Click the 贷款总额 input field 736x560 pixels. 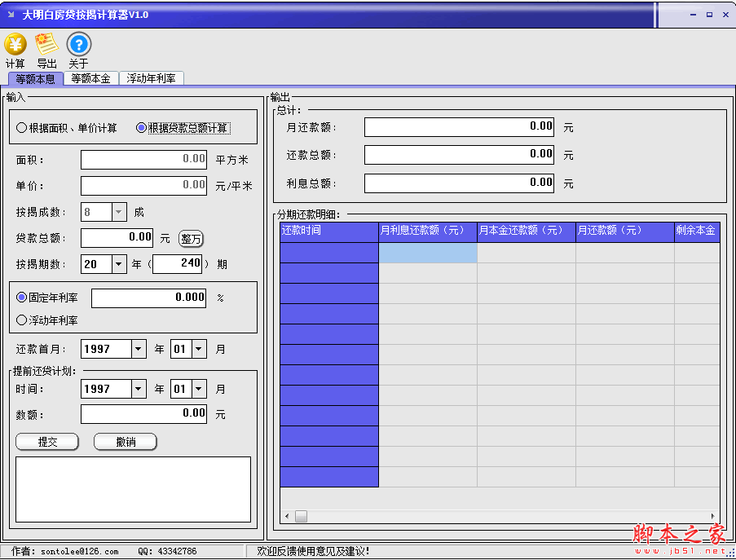pyautogui.click(x=117, y=237)
